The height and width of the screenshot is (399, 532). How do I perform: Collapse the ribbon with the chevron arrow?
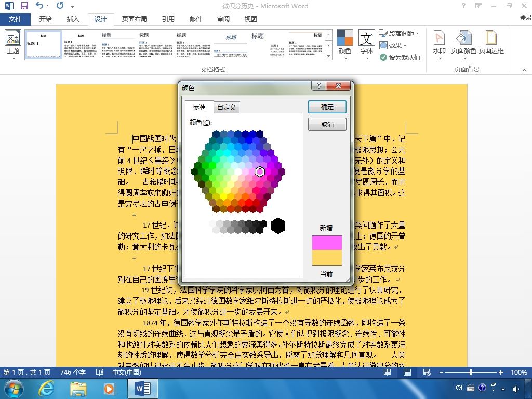click(x=524, y=70)
